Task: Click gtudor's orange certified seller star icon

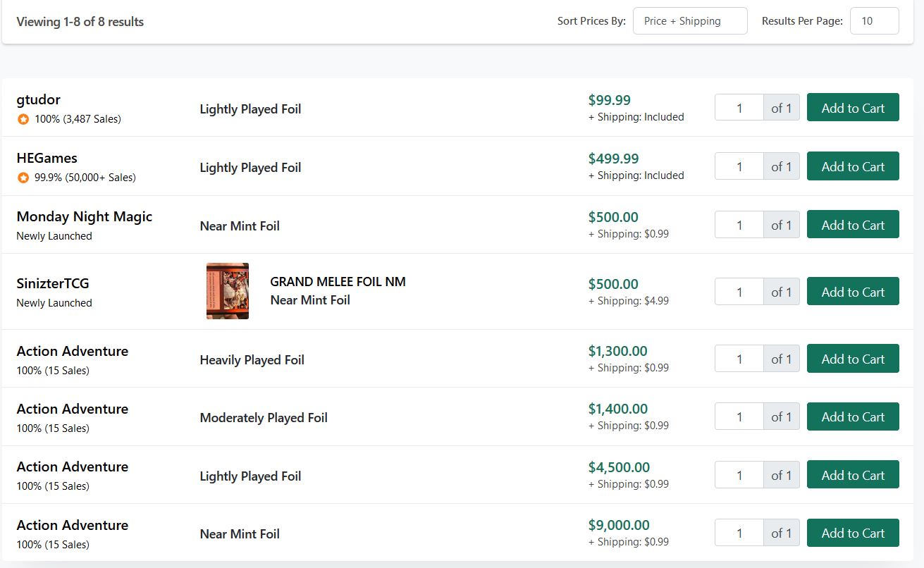Action: click(23, 119)
